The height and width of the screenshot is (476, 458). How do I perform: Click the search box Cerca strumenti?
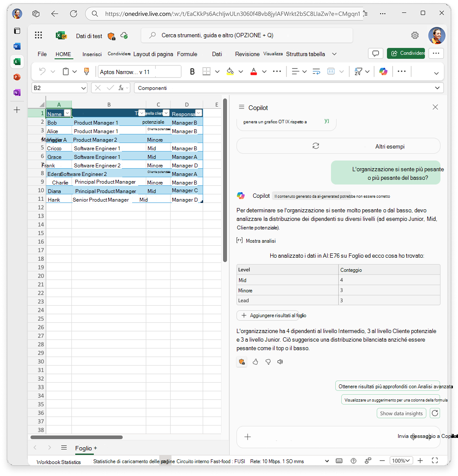(x=247, y=36)
